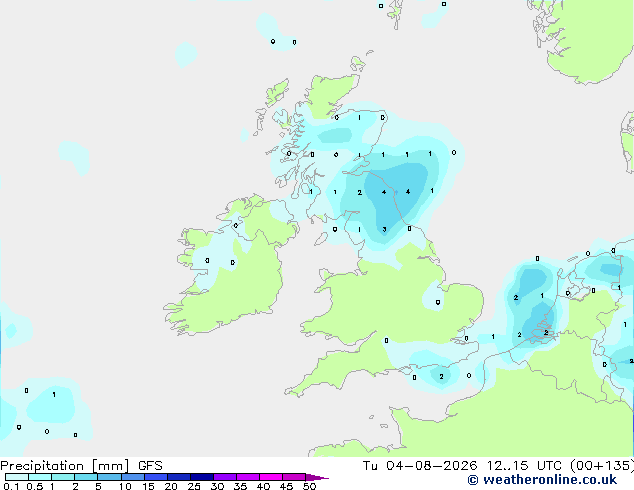Click the '40' legend scale label
Viewport: 634px width, 490px height.
(263, 486)
